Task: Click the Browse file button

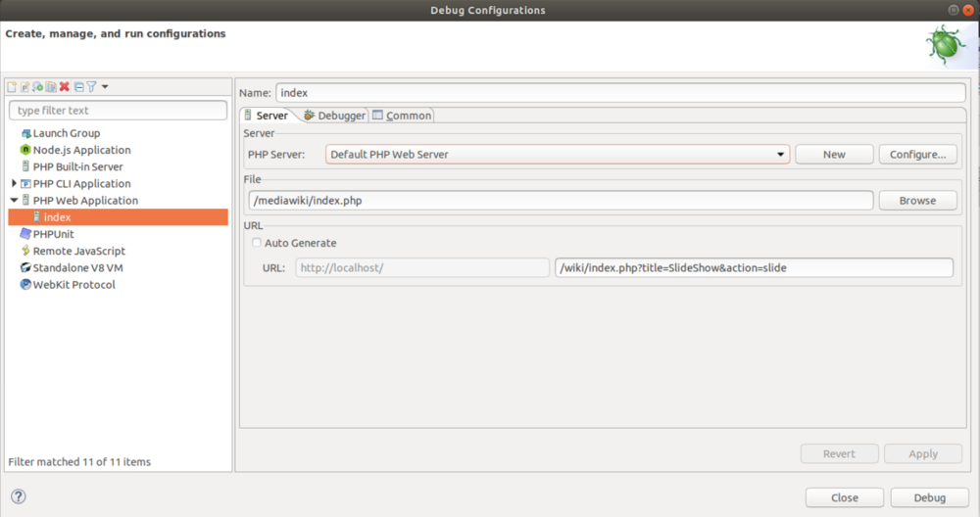Action: [917, 201]
